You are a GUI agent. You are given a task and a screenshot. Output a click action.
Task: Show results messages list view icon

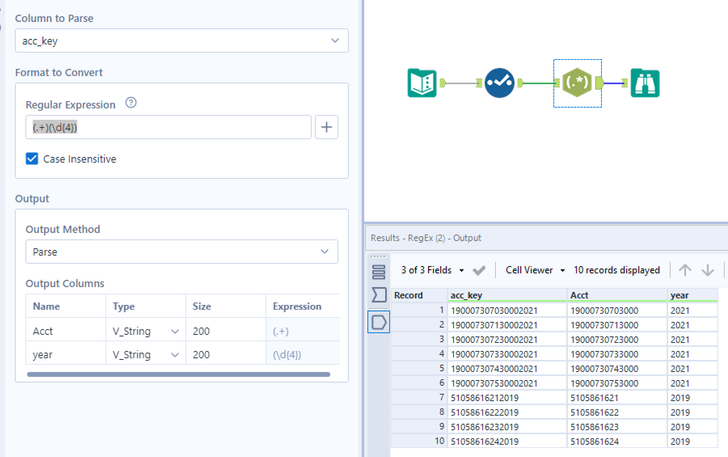coord(379,272)
